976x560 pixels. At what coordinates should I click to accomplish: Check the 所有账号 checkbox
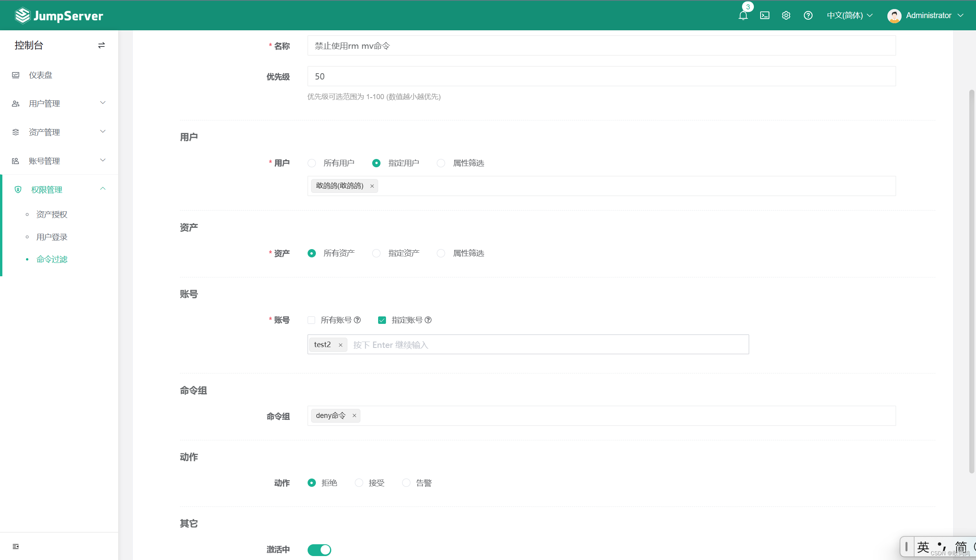click(x=312, y=320)
